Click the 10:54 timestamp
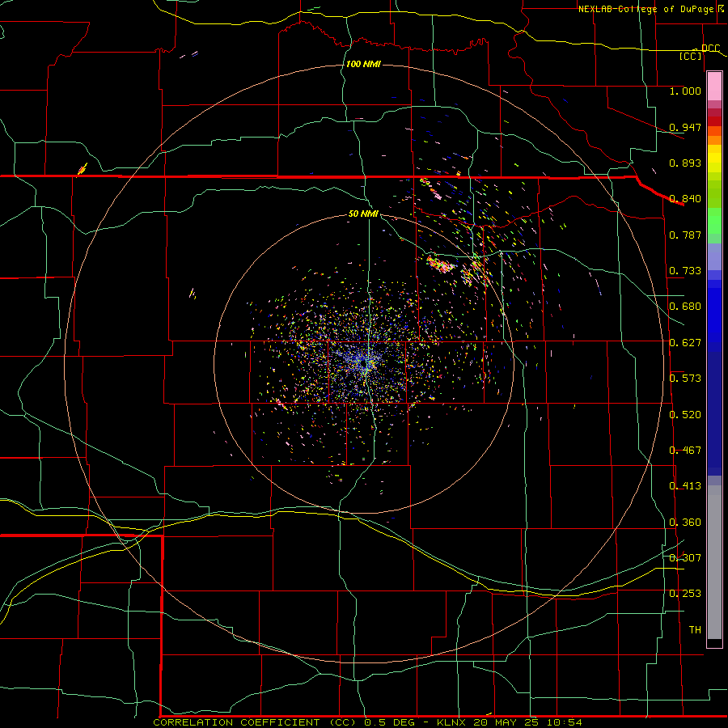The height and width of the screenshot is (728, 728). click(x=564, y=722)
